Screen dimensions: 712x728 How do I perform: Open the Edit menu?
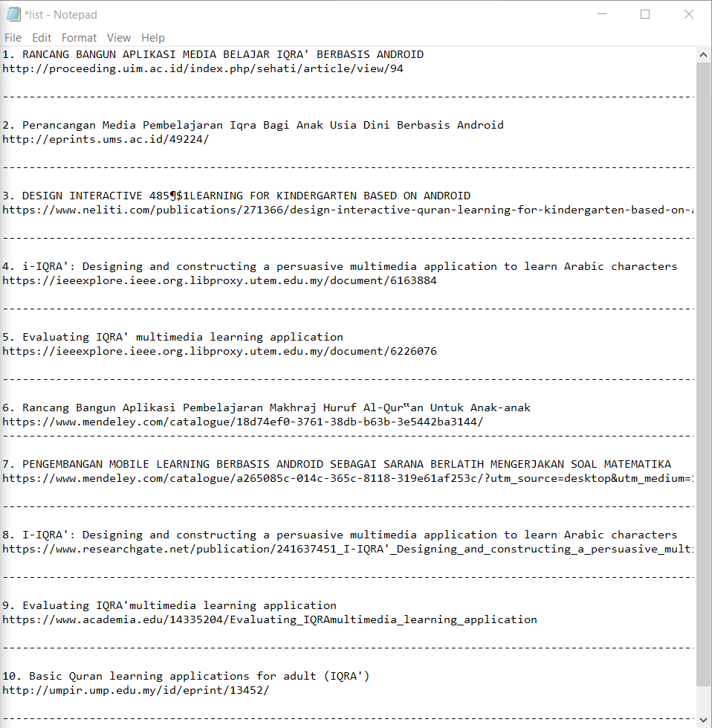pyautogui.click(x=42, y=38)
